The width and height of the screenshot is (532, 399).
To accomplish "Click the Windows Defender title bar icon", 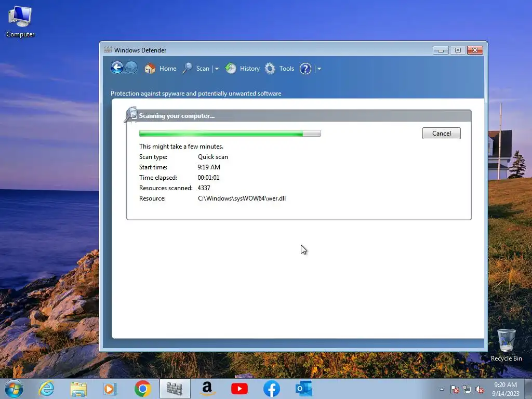I will (108, 49).
